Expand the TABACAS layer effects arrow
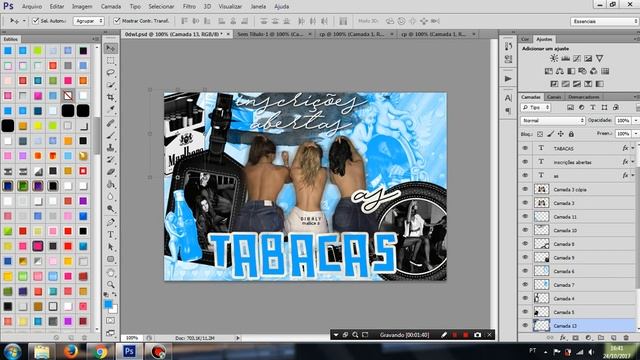Image resolution: width=640 pixels, height=360 pixels. point(633,148)
